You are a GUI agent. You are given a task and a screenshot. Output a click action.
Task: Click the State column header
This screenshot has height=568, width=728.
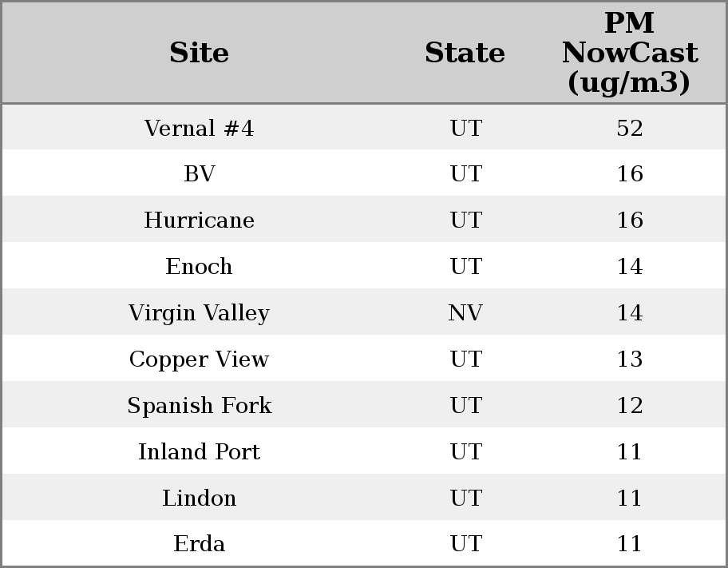coord(465,53)
